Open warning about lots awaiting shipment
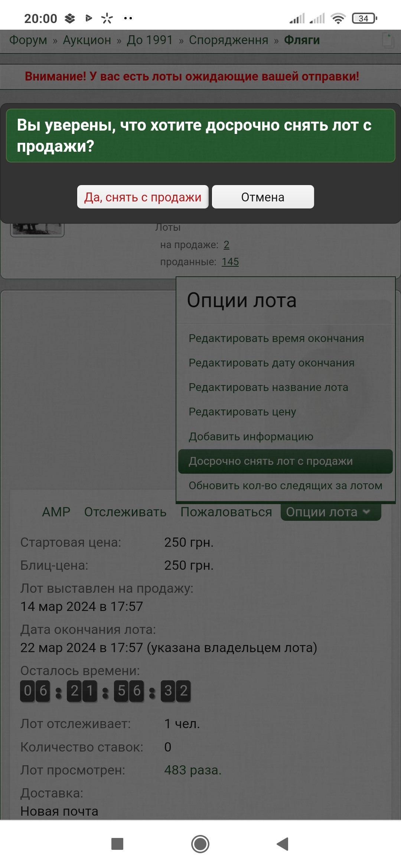401x868 pixels. [x=192, y=76]
